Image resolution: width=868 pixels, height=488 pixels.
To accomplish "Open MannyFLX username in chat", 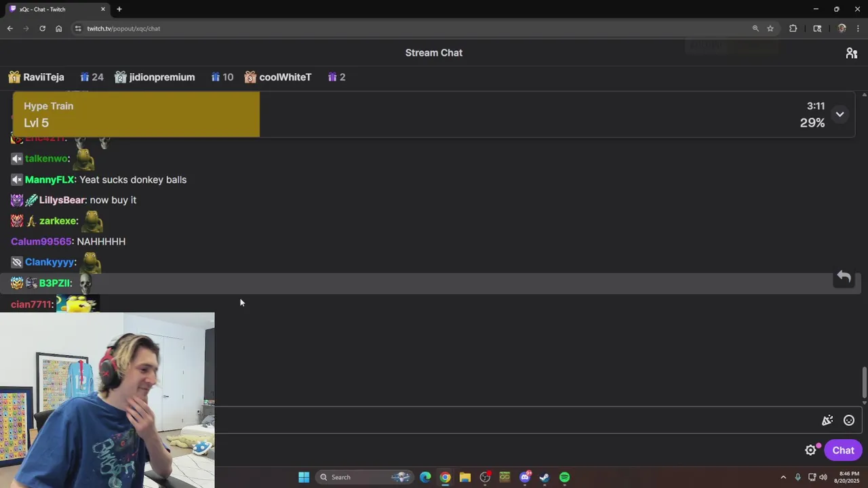I will point(50,180).
